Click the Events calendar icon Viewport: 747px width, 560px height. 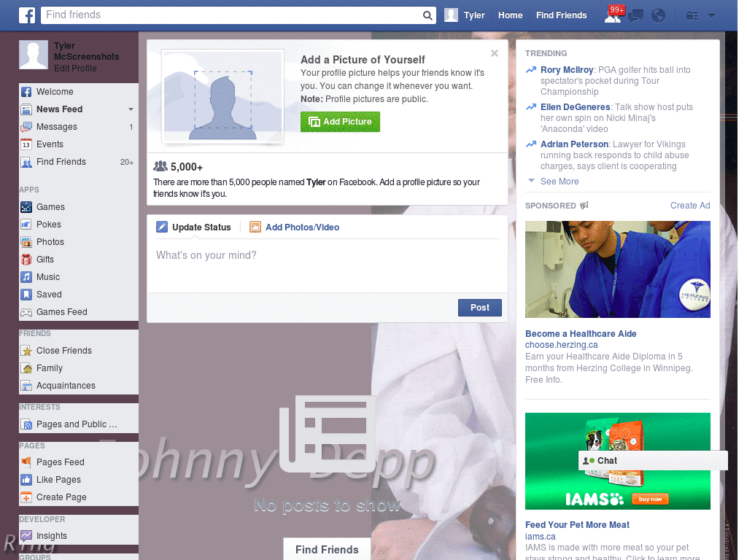(26, 145)
